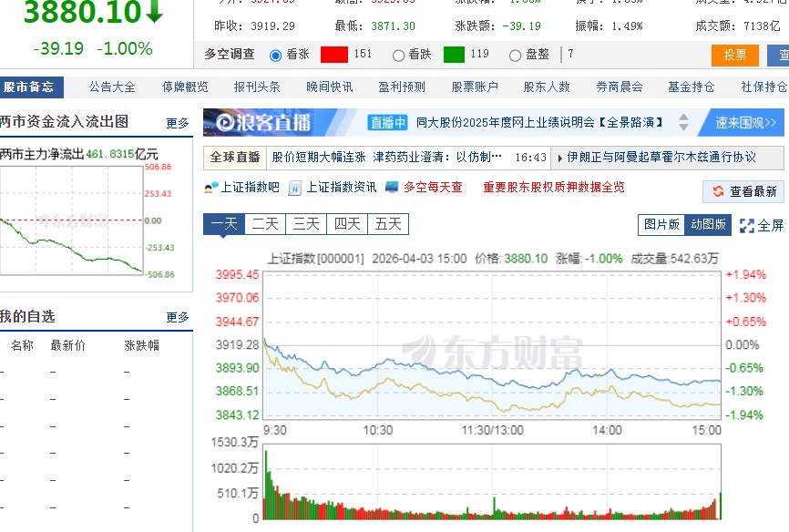Click the 全屏 fullscreen icon
Viewport: 789px width, 532px height.
tap(746, 224)
